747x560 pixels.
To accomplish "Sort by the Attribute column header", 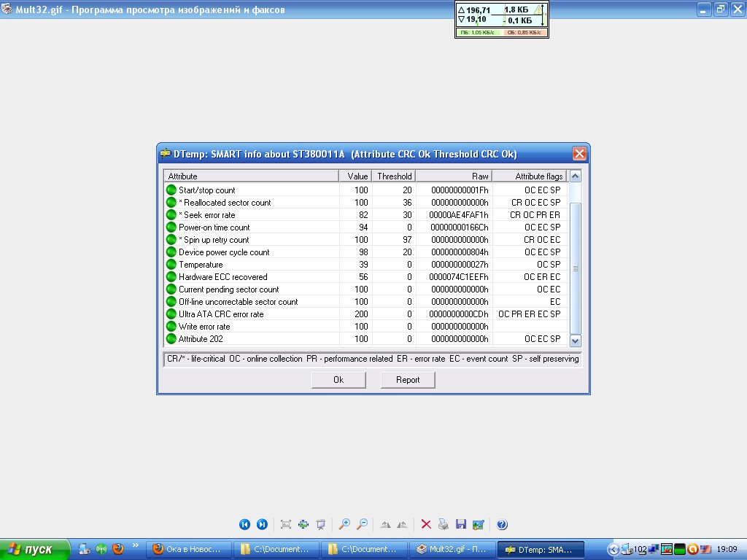I will tap(251, 176).
